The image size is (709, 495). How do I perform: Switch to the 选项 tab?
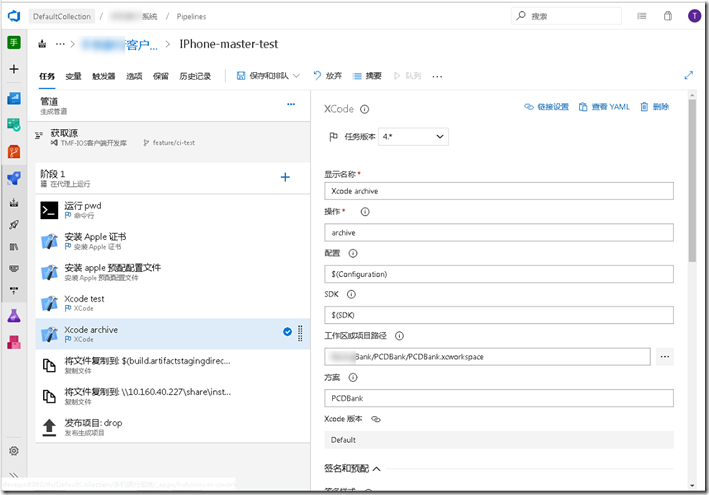(x=134, y=76)
